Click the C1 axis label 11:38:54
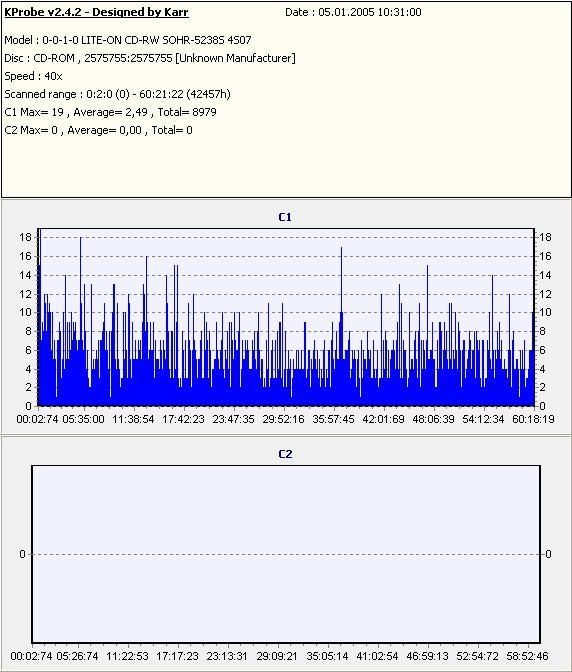 tap(133, 419)
